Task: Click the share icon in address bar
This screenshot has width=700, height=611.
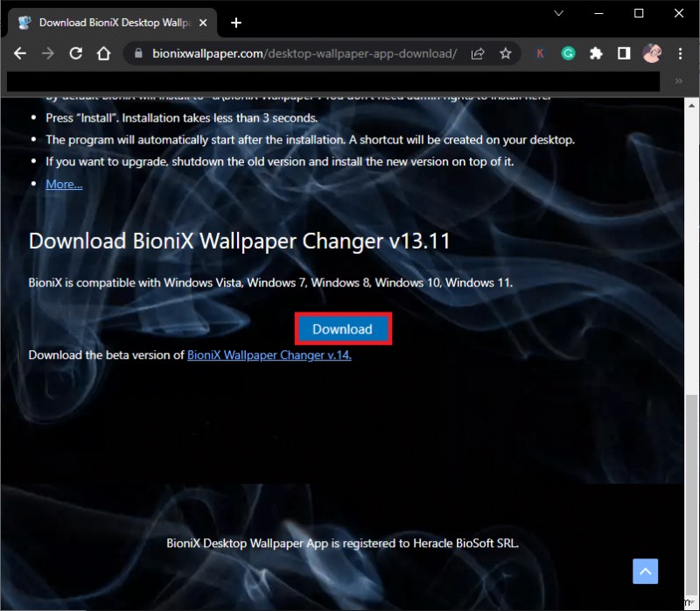Action: [x=478, y=53]
